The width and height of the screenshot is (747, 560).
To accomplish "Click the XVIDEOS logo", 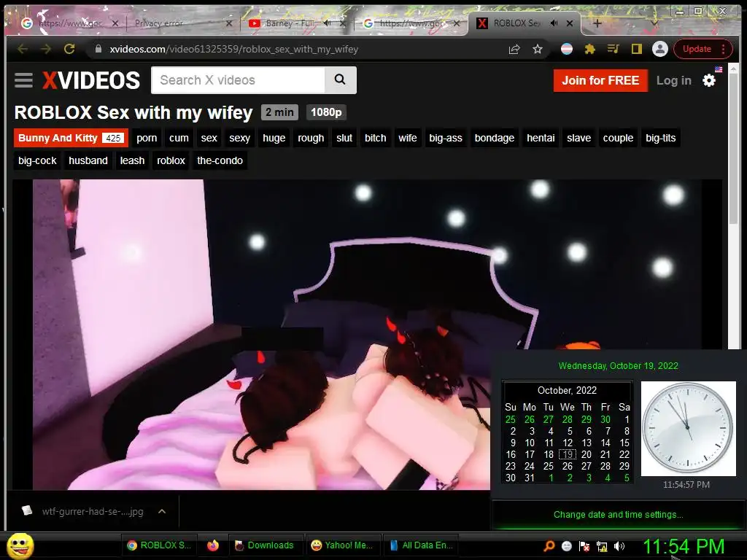I will (x=91, y=80).
